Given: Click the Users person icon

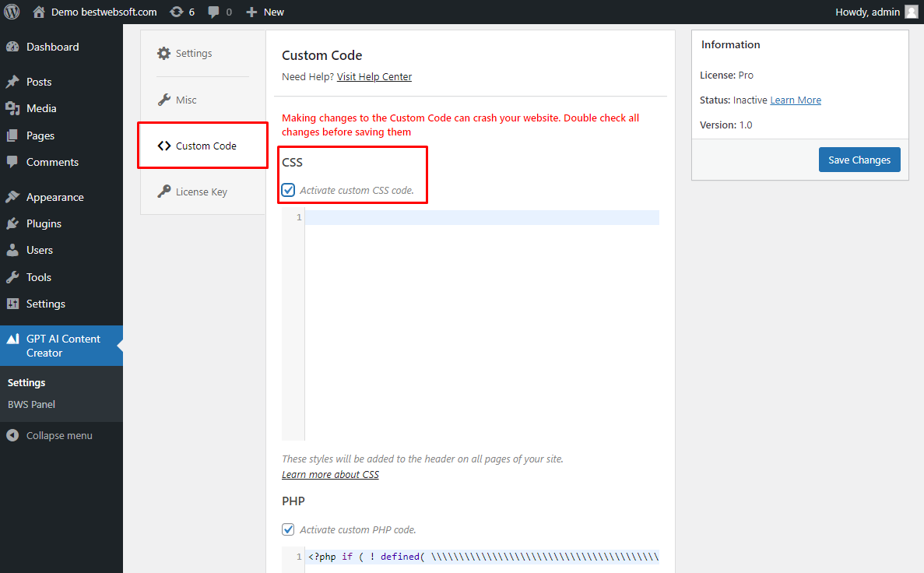Looking at the screenshot, I should pos(12,250).
